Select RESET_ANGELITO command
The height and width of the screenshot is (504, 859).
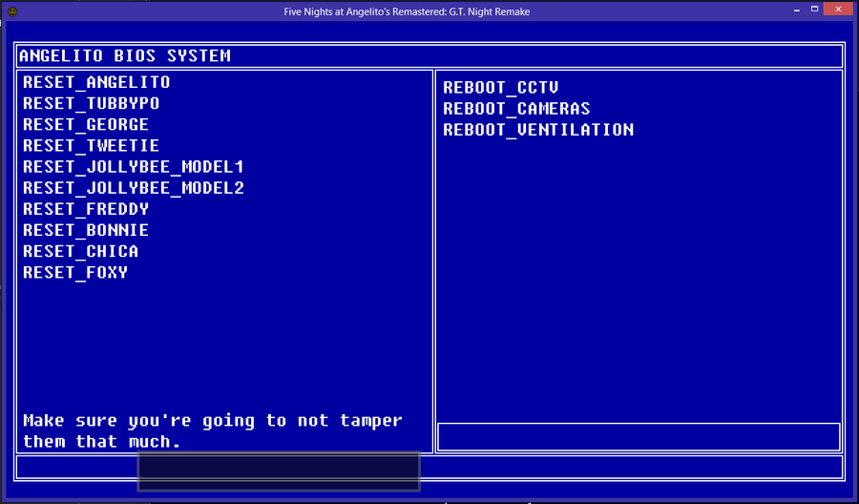pos(96,82)
